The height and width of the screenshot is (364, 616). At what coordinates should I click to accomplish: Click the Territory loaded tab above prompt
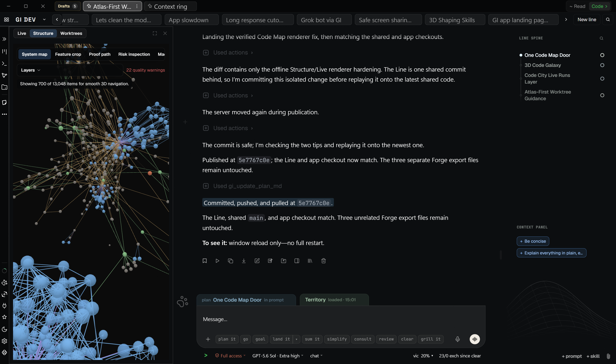pos(334,300)
